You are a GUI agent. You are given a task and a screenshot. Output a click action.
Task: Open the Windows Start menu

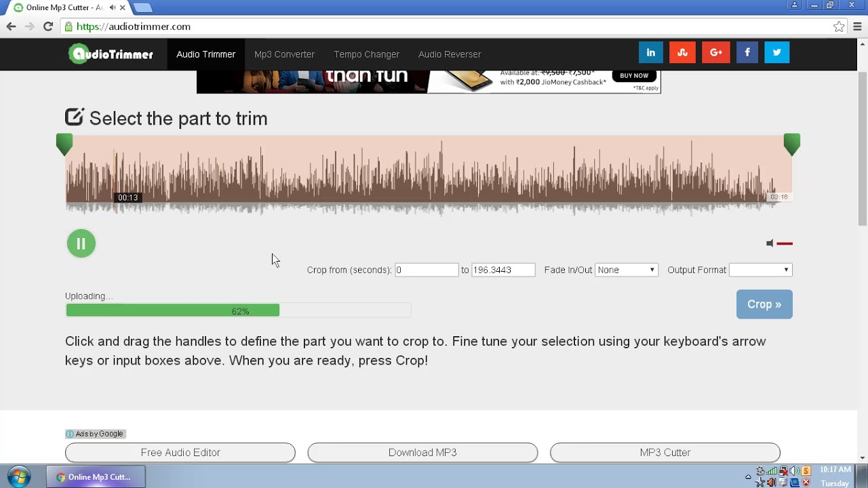pyautogui.click(x=18, y=477)
